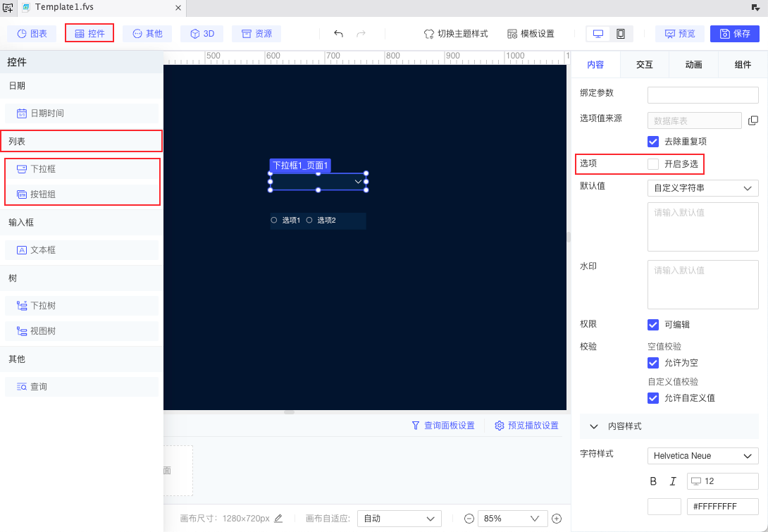Select the 视图树 widget
Screen dimensions: 768x532
pos(82,331)
